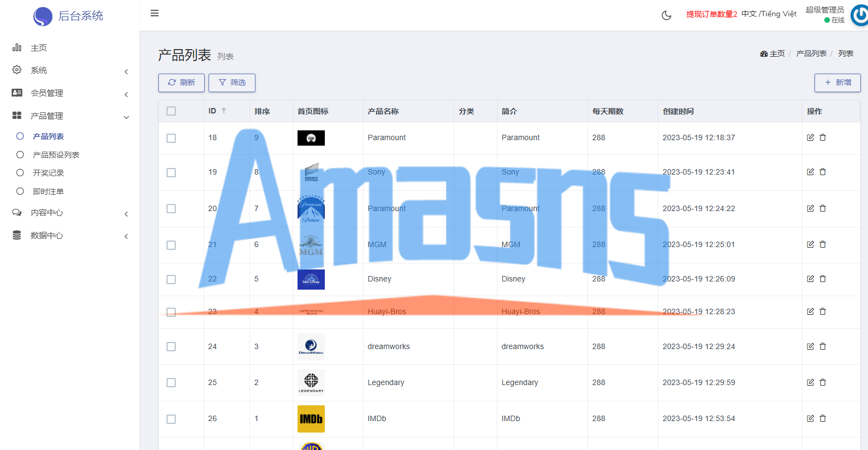The image size is (868, 450).
Task: Go to 主页 in the breadcrumb
Action: (x=772, y=53)
